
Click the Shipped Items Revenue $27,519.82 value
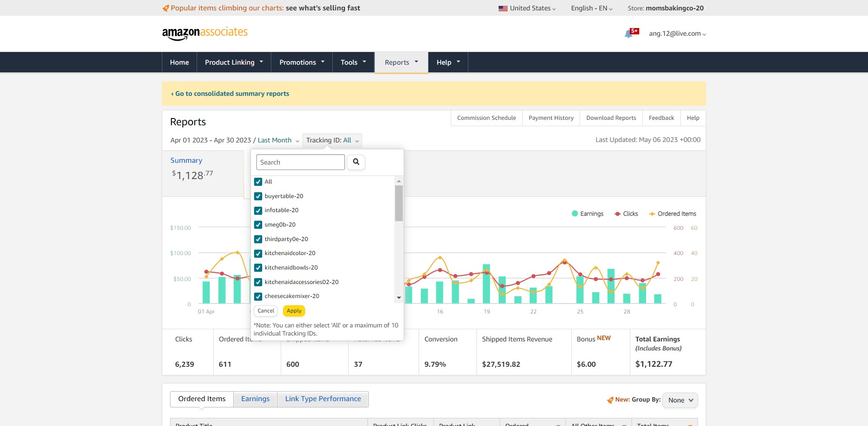(501, 364)
